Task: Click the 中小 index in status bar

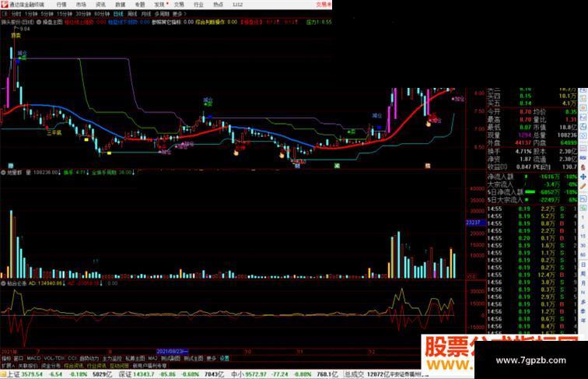Action: click(x=237, y=374)
